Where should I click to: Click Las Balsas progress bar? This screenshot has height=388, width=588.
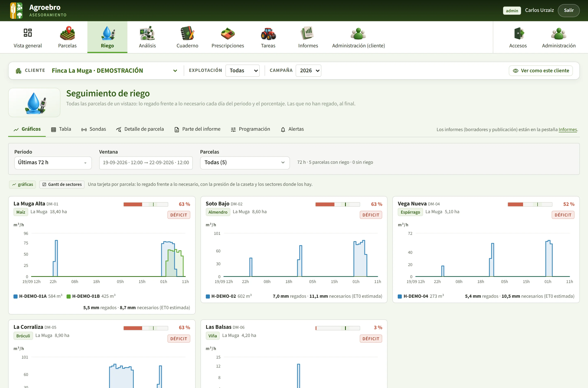point(338,328)
